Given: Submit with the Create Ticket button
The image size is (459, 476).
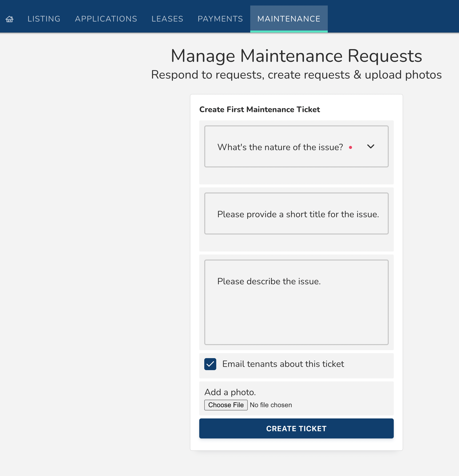Looking at the screenshot, I should pyautogui.click(x=296, y=429).
